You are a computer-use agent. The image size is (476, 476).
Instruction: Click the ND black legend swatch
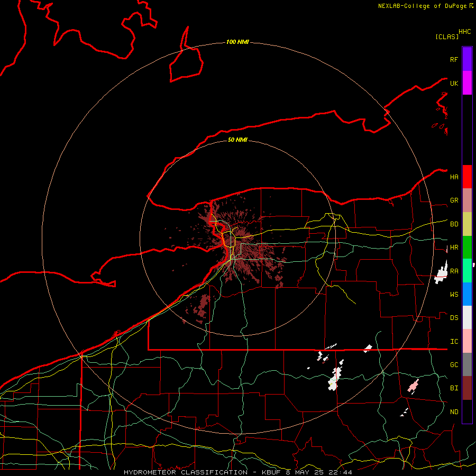(467, 411)
